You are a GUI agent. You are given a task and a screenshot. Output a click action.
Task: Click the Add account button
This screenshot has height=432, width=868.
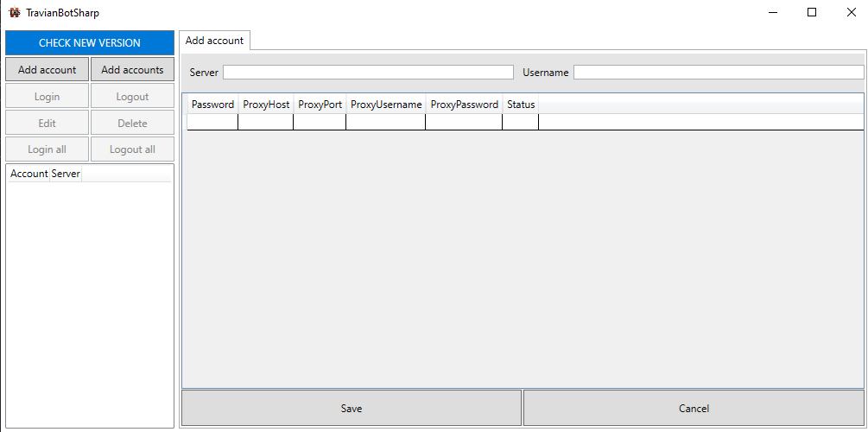coord(47,70)
